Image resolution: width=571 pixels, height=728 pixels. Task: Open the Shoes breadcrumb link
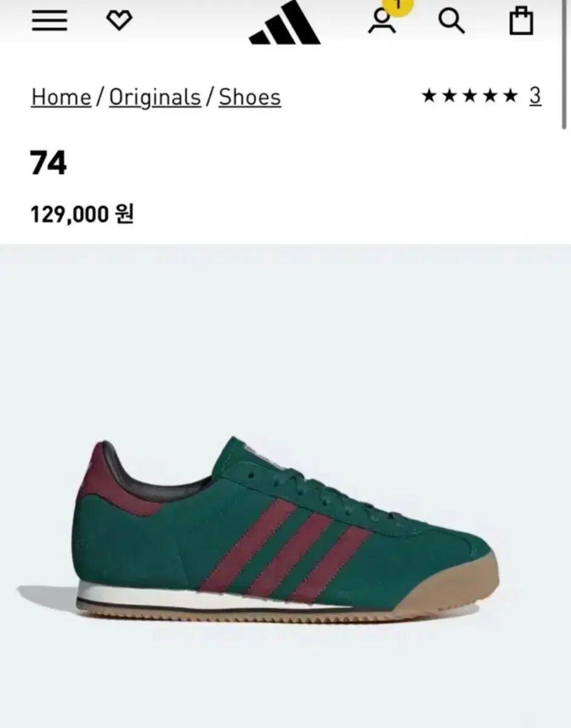tap(250, 98)
